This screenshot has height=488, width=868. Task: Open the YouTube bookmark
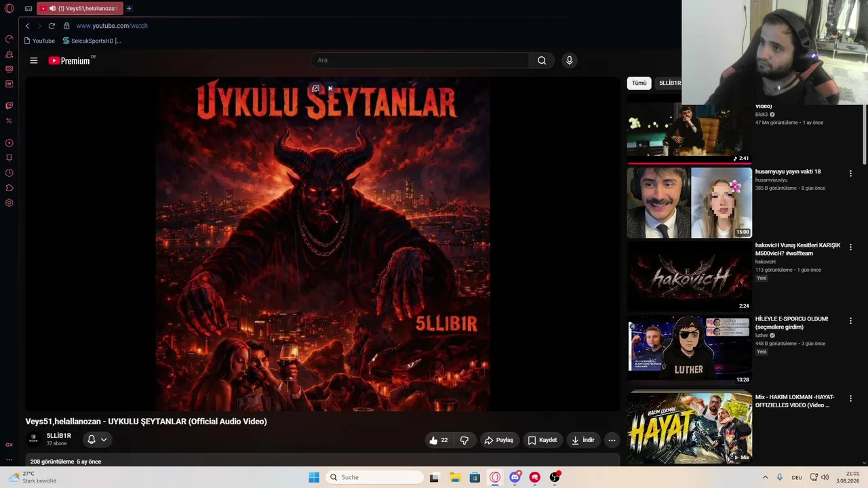point(39,41)
